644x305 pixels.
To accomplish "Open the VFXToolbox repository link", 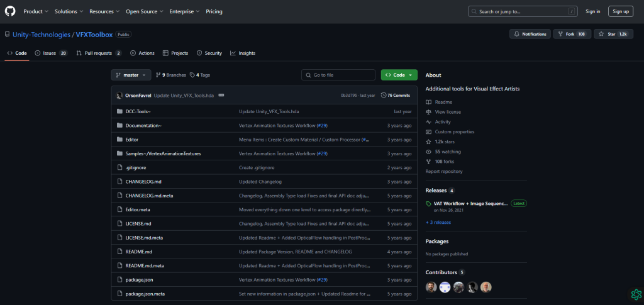I will (x=94, y=35).
